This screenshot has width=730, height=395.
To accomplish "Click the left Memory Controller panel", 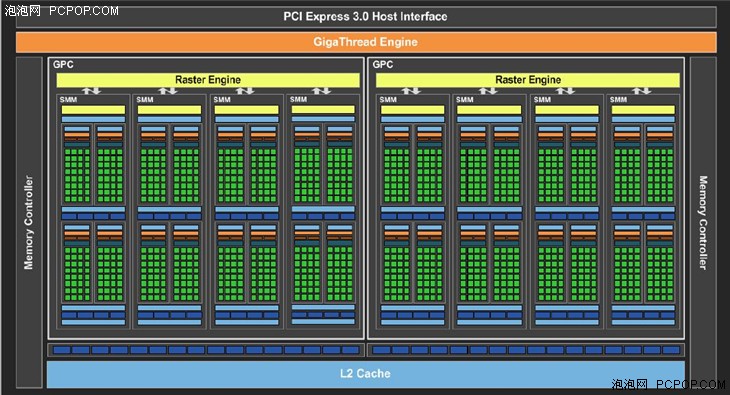I will click(29, 222).
